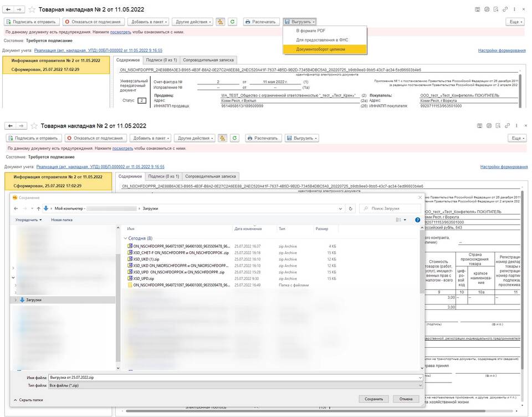Image resolution: width=532 pixels, height=417 pixels.
Task: Click structure tree icon in top toolbar
Action: click(221, 22)
